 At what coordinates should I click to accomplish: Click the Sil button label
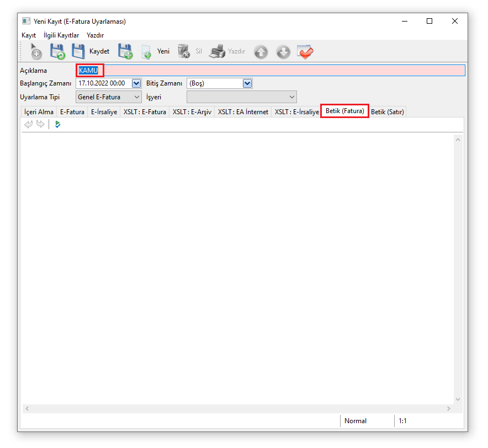[199, 51]
